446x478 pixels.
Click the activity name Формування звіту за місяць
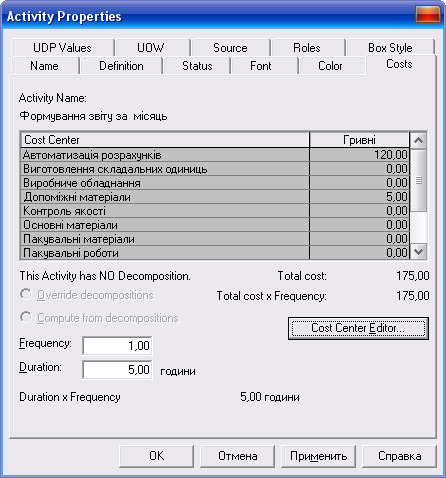93,116
